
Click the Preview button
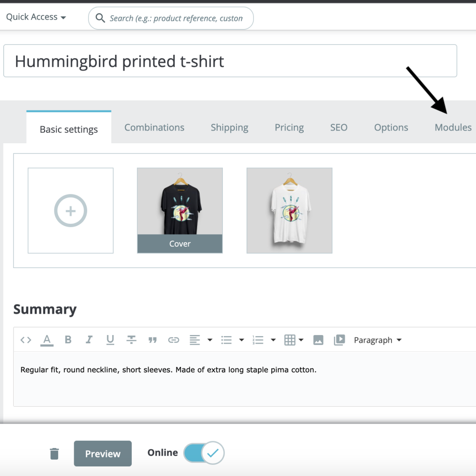click(x=102, y=453)
